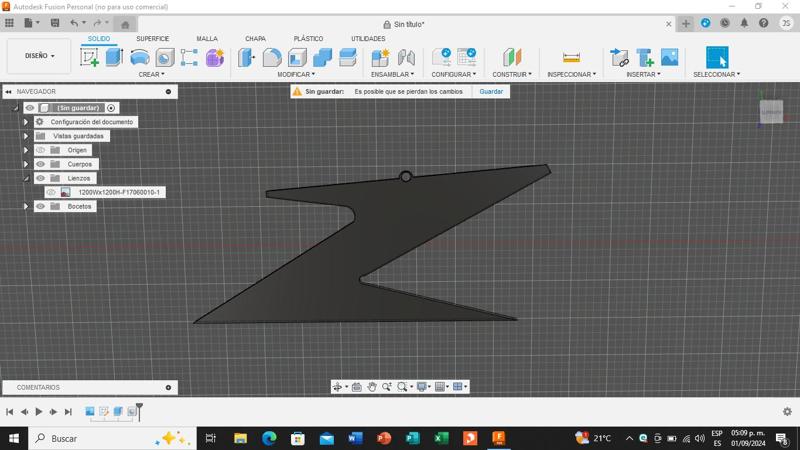Viewport: 800px width, 450px height.
Task: Click the Home view icon
Action: pos(125,24)
